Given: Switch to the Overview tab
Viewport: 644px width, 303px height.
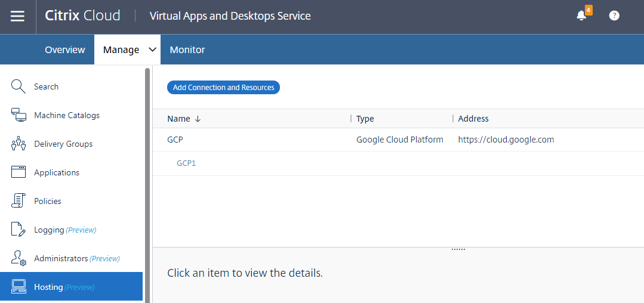Looking at the screenshot, I should pyautogui.click(x=64, y=50).
